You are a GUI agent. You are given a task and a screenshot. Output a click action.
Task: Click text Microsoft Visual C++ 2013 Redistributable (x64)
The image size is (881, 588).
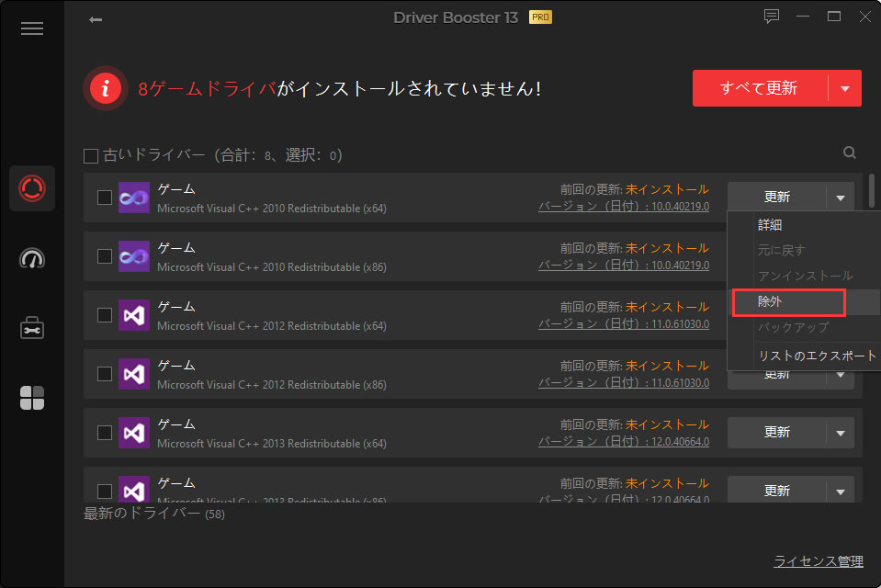[272, 444]
